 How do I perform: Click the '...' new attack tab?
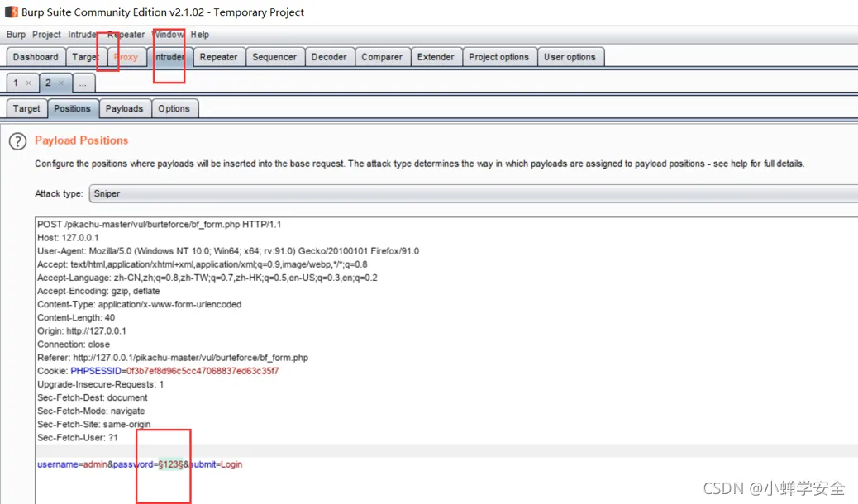pos(83,83)
